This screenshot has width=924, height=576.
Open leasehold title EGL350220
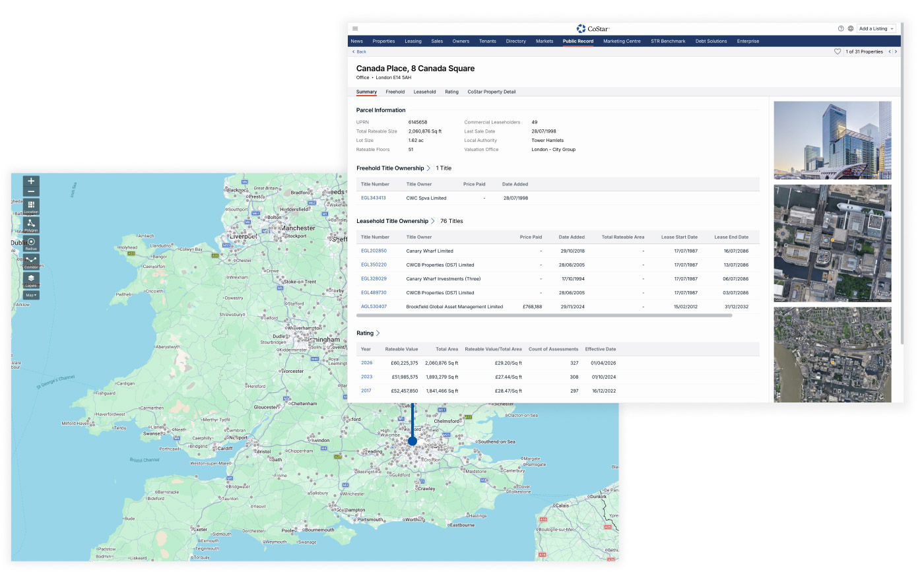374,265
